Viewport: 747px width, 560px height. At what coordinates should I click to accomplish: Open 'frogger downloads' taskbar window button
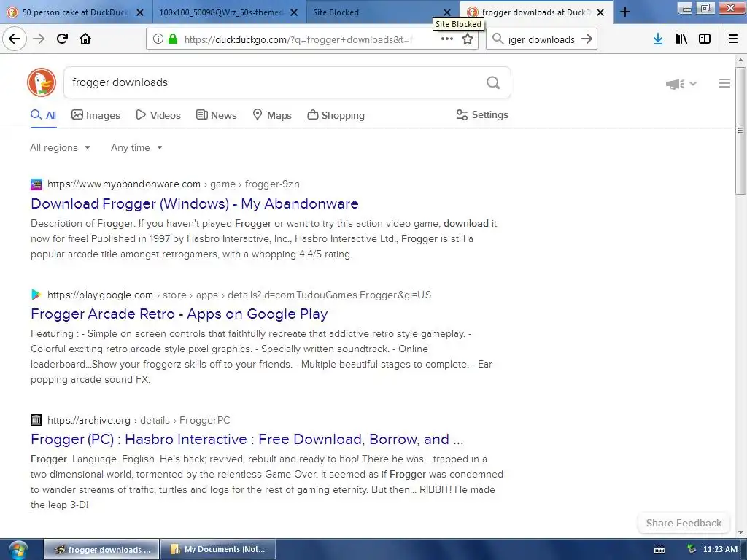pyautogui.click(x=101, y=550)
